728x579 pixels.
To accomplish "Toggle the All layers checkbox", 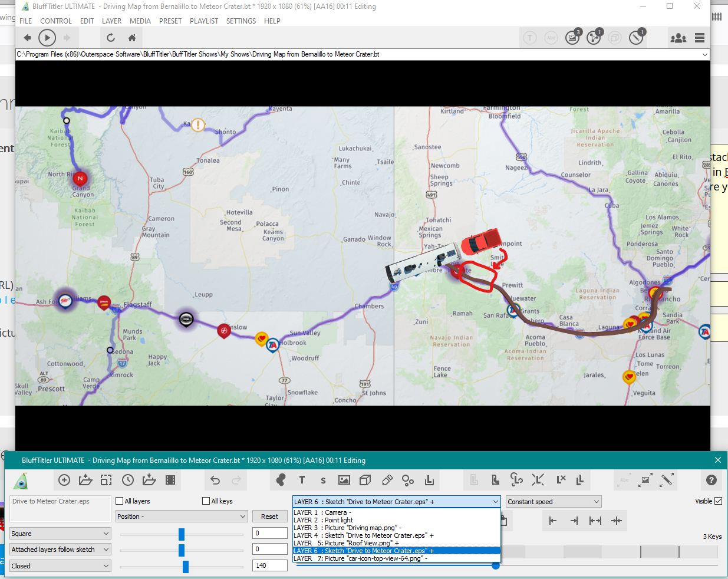I will [x=120, y=501].
